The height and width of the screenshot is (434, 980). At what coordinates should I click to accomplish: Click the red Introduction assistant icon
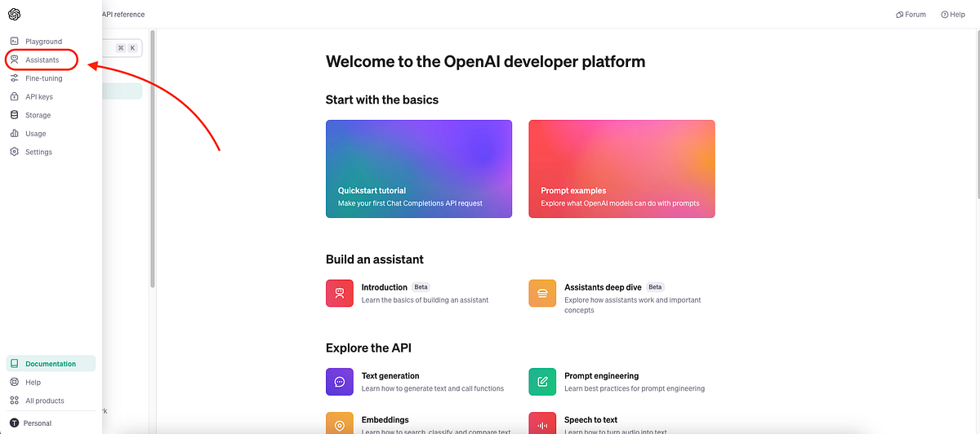tap(339, 293)
